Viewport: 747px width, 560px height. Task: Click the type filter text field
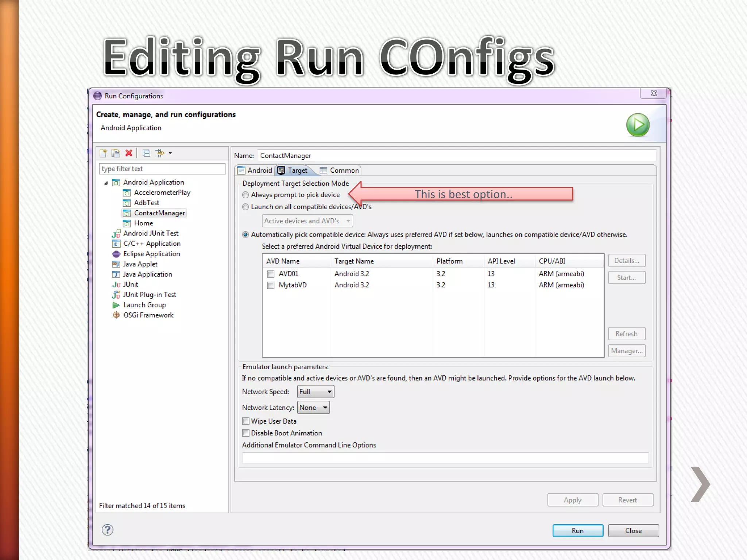click(x=162, y=169)
